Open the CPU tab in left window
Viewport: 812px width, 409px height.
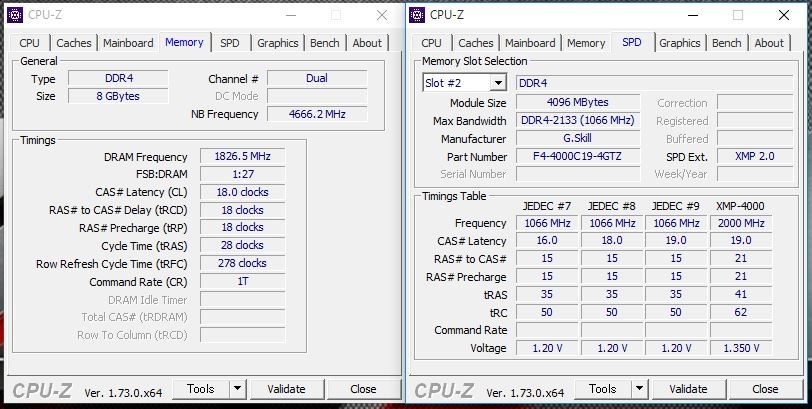(x=29, y=43)
